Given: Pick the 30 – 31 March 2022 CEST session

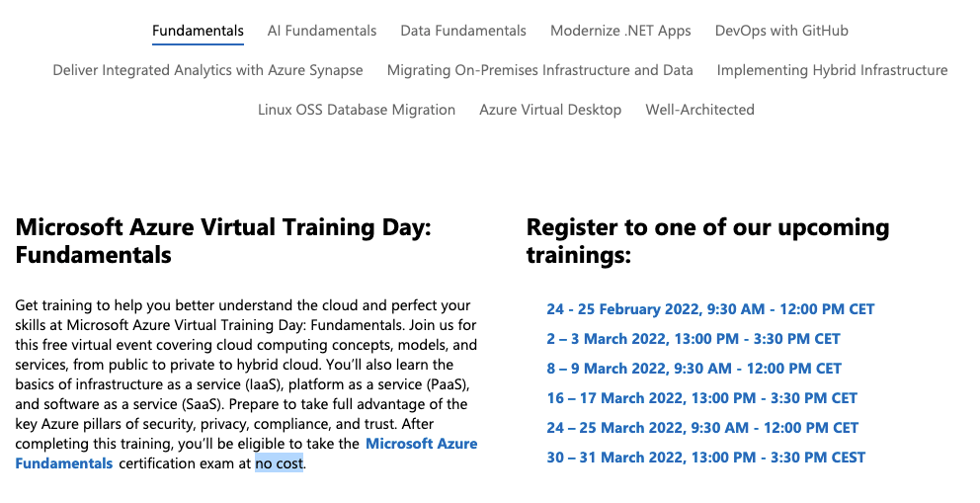Looking at the screenshot, I should [x=705, y=458].
